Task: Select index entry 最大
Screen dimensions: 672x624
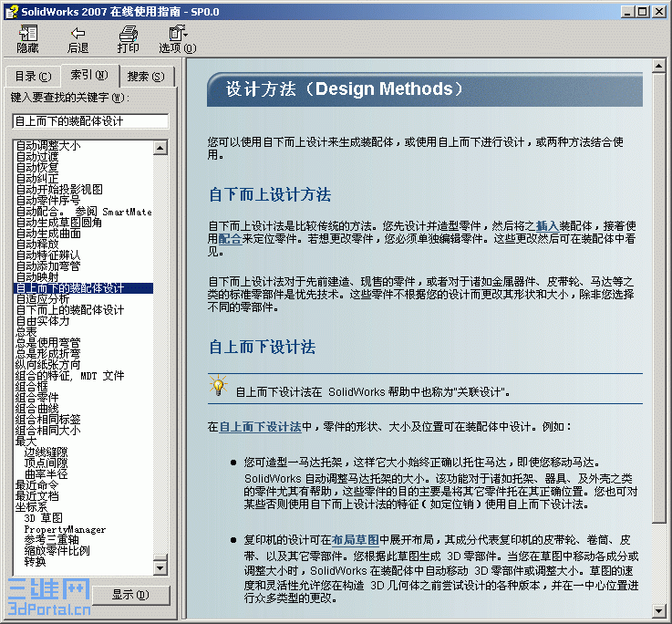Action: (26, 442)
